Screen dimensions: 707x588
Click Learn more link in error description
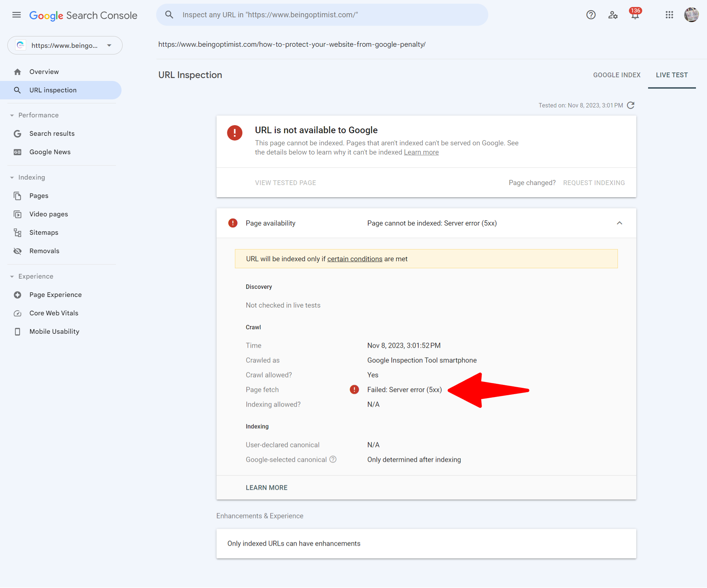pos(421,152)
